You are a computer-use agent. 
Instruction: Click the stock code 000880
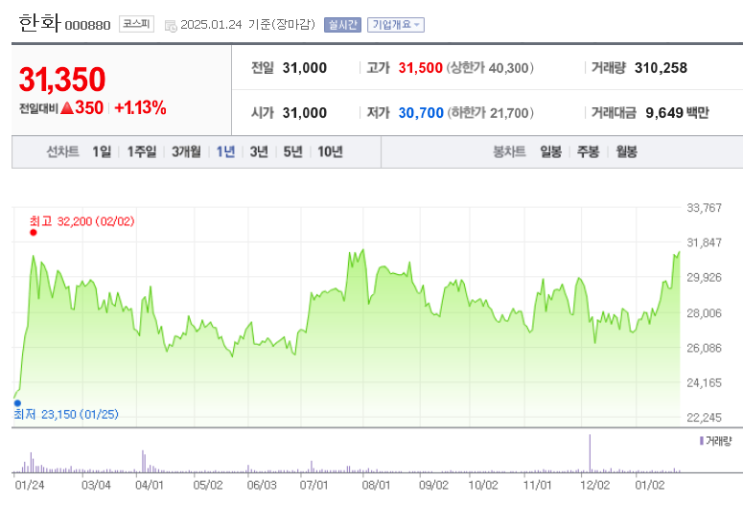pyautogui.click(x=87, y=25)
